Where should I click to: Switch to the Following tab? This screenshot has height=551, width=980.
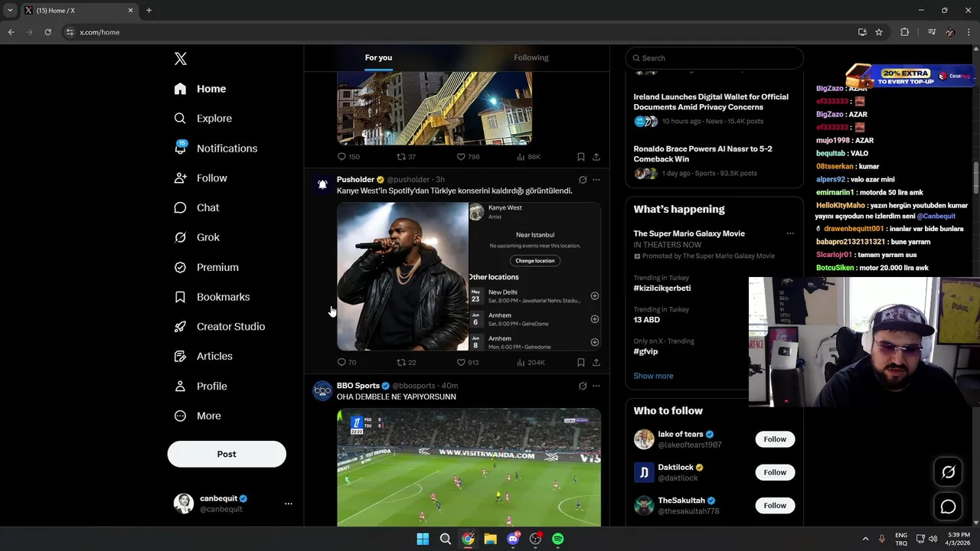pyautogui.click(x=531, y=57)
